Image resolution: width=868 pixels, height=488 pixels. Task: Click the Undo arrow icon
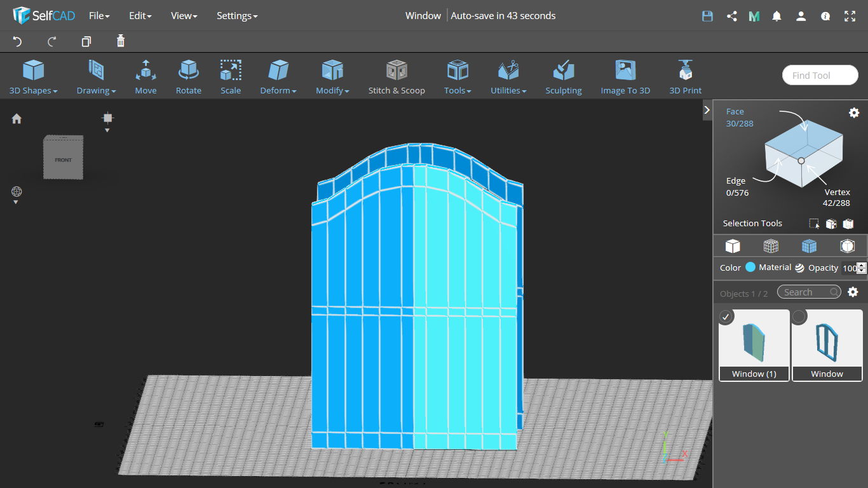tap(17, 41)
